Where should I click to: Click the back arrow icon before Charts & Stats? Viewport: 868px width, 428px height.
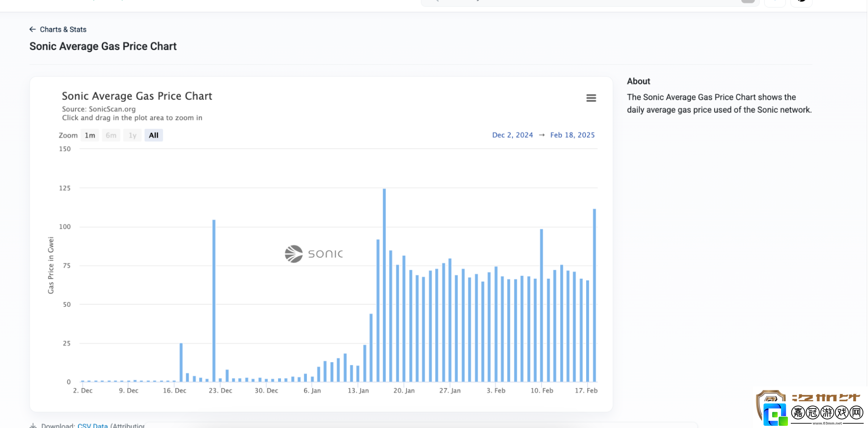(33, 29)
